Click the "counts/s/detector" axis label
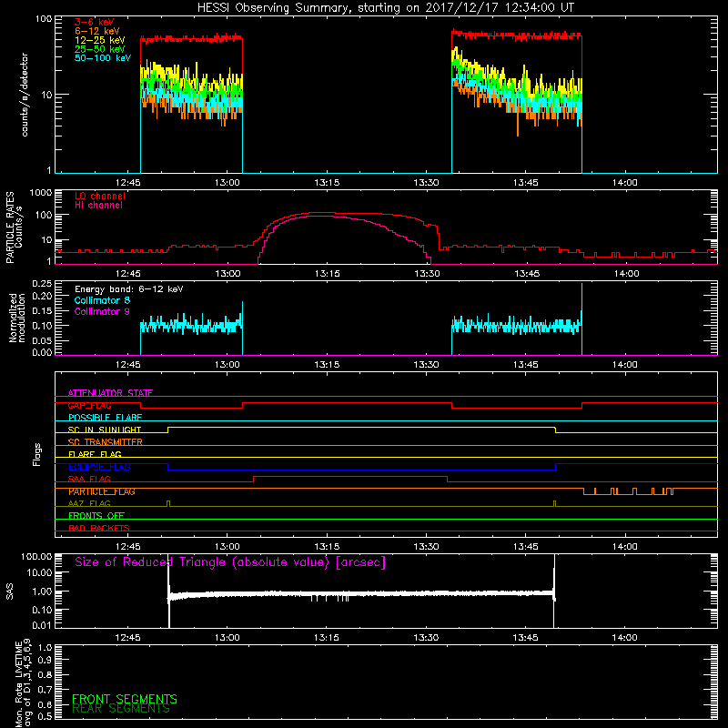Screen dimensions: 728x728 pos(25,95)
